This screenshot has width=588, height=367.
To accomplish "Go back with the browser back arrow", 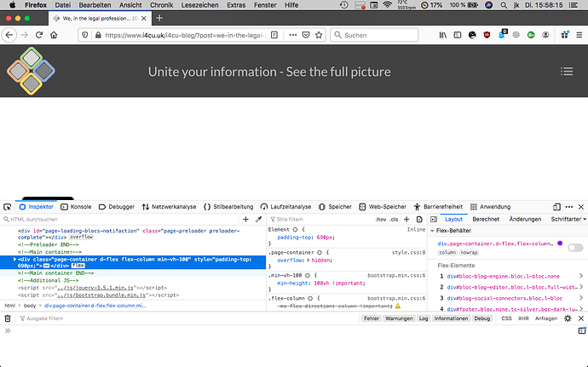I will pyautogui.click(x=9, y=35).
